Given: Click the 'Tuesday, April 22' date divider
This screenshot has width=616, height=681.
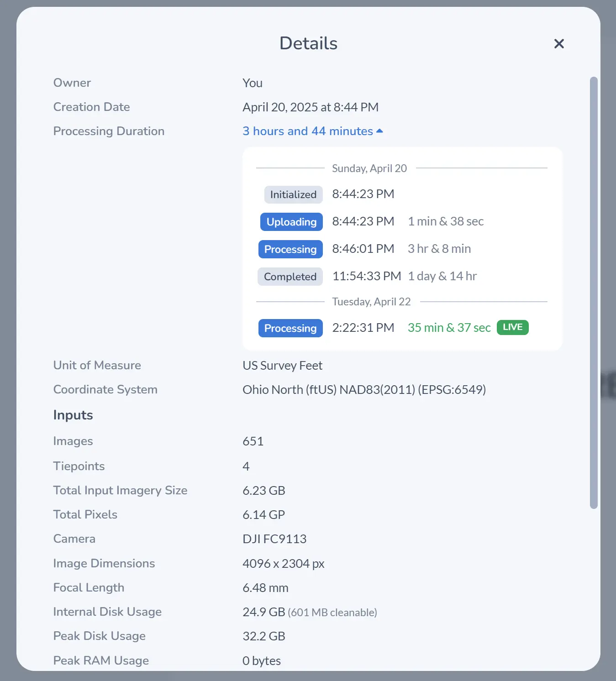Looking at the screenshot, I should click(371, 302).
